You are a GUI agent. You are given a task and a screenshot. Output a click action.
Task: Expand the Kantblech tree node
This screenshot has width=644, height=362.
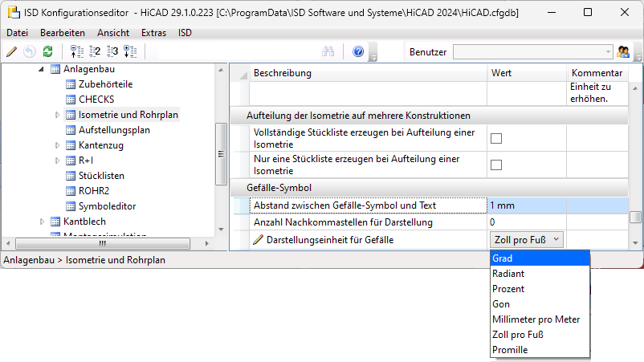point(42,222)
